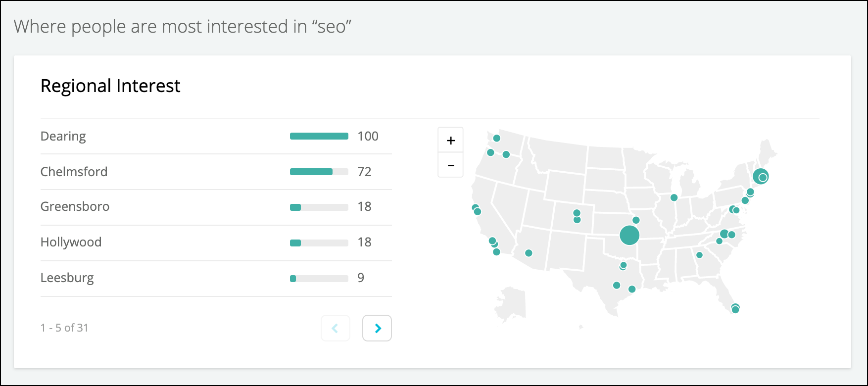Zoom out on the map
Screen dimensions: 868x386
tap(450, 165)
